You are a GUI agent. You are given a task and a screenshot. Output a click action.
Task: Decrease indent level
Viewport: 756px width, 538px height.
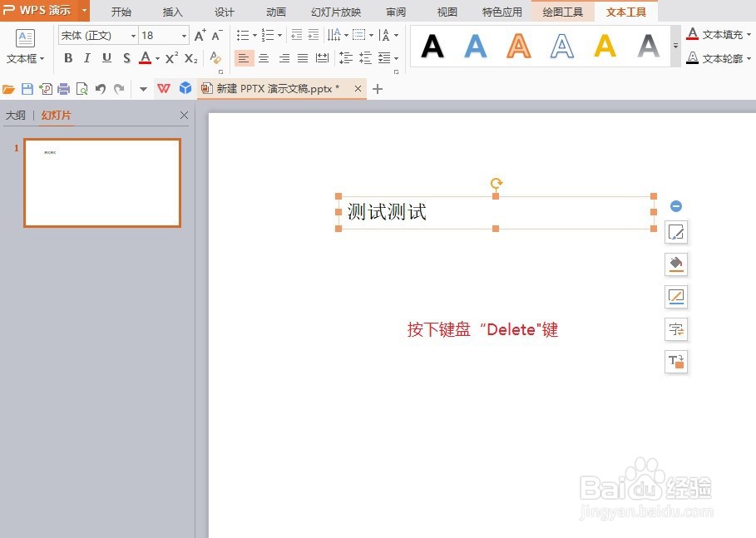pyautogui.click(x=297, y=35)
